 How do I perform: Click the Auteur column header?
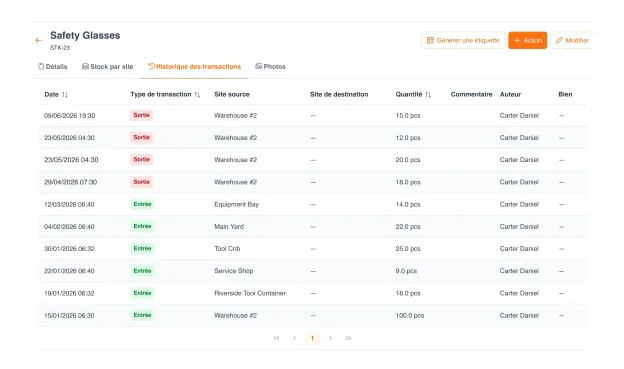pyautogui.click(x=510, y=94)
